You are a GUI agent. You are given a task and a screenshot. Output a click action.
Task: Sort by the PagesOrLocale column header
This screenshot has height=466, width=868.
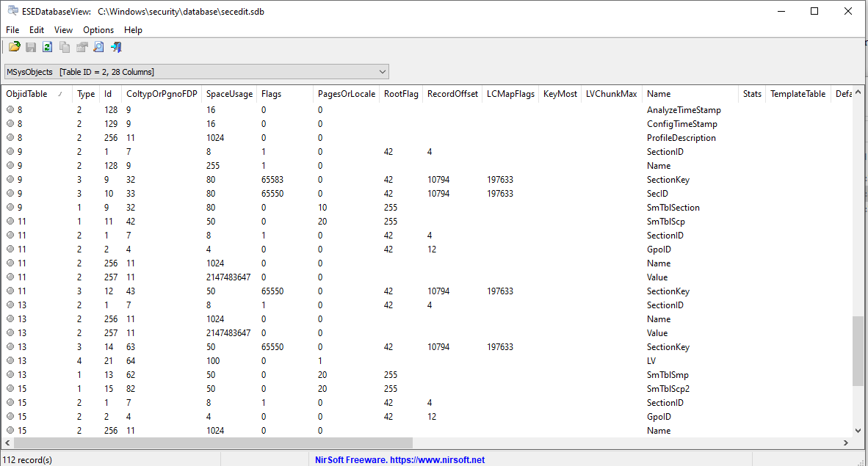(x=347, y=94)
